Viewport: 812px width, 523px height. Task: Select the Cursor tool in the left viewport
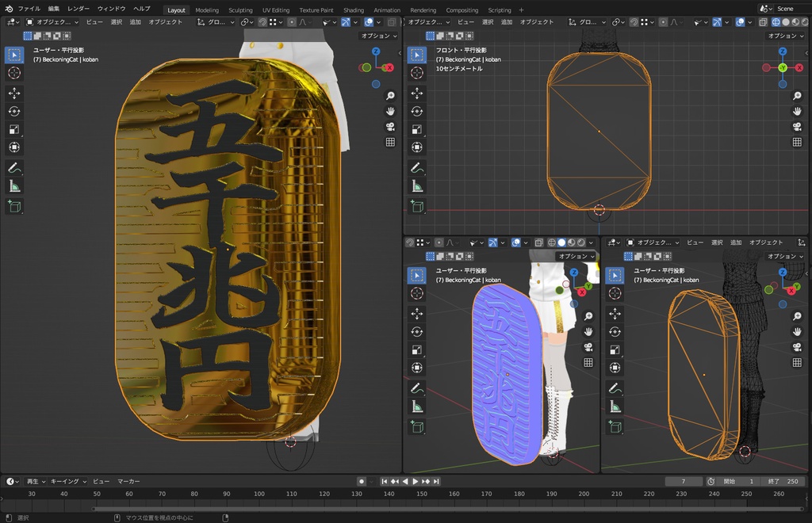coord(14,73)
